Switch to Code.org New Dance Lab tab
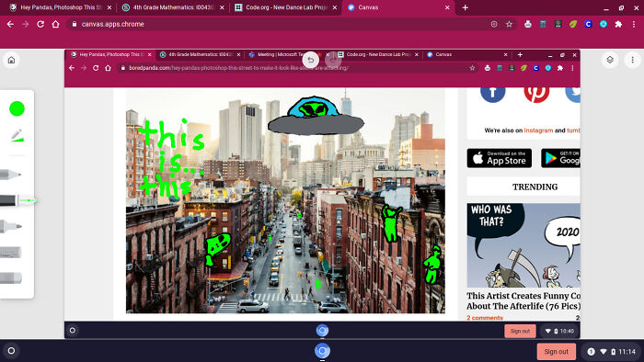This screenshot has height=362, width=644. click(286, 7)
